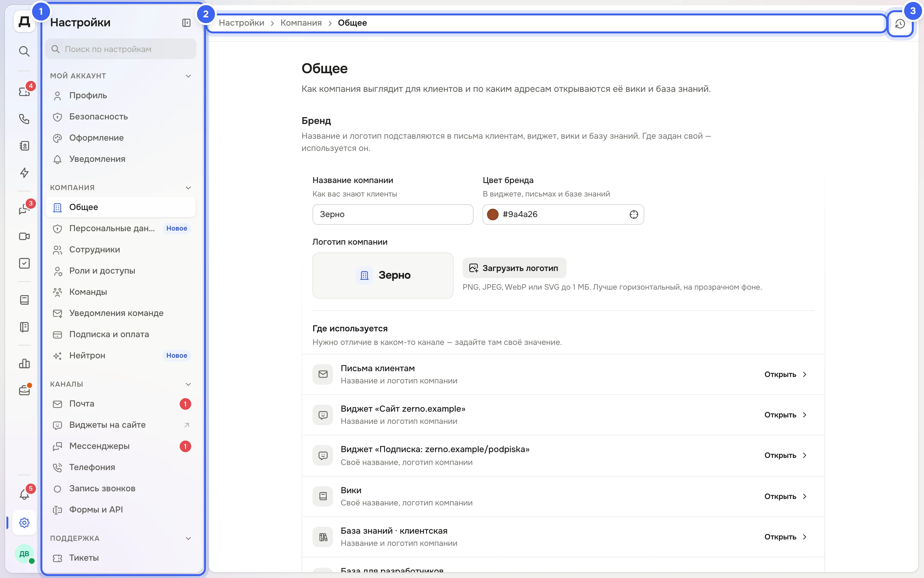This screenshot has height=578, width=924.
Task: Open the Безопасность settings item
Action: click(121, 117)
